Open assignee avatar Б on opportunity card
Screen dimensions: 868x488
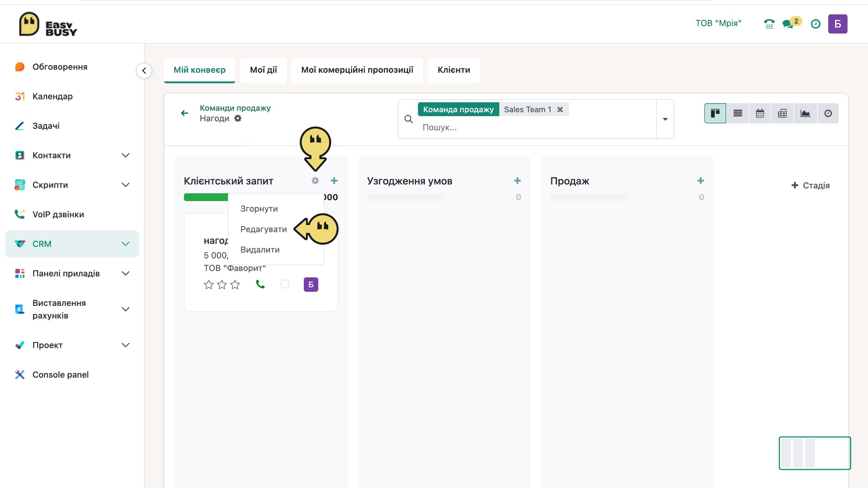click(311, 285)
